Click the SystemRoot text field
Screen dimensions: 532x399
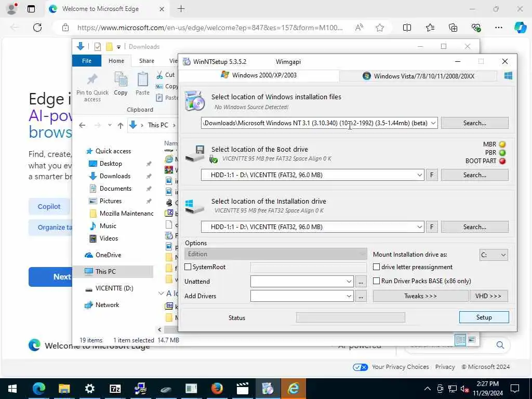pos(308,268)
